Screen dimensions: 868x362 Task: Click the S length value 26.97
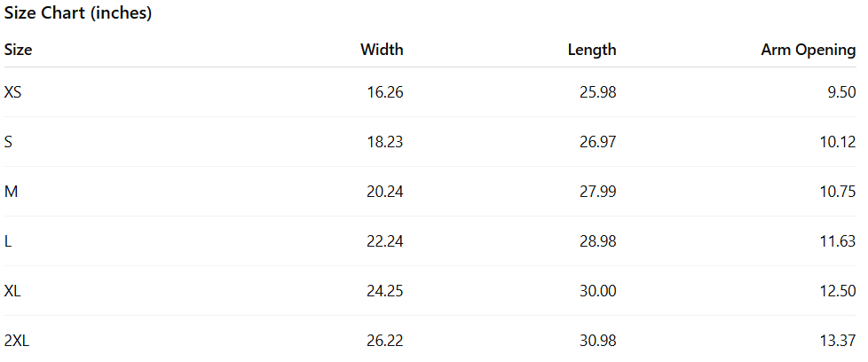597,142
